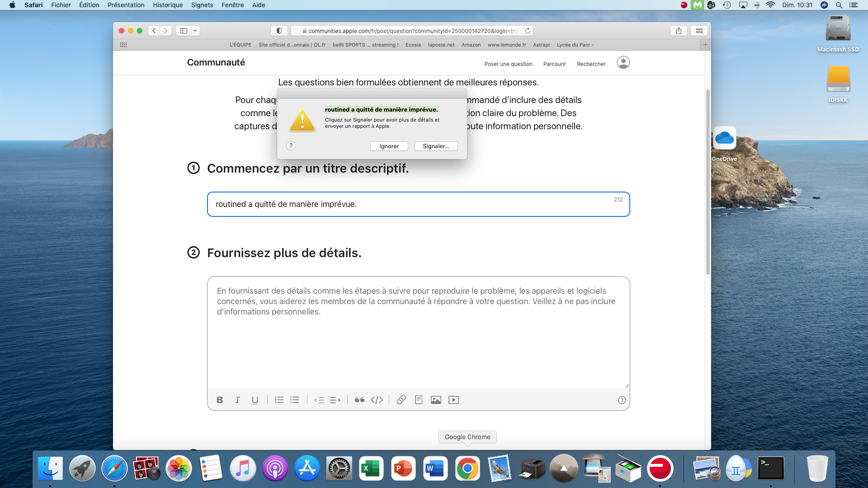Toggle Safari privacy shield icon
The width and height of the screenshot is (868, 488).
[279, 31]
